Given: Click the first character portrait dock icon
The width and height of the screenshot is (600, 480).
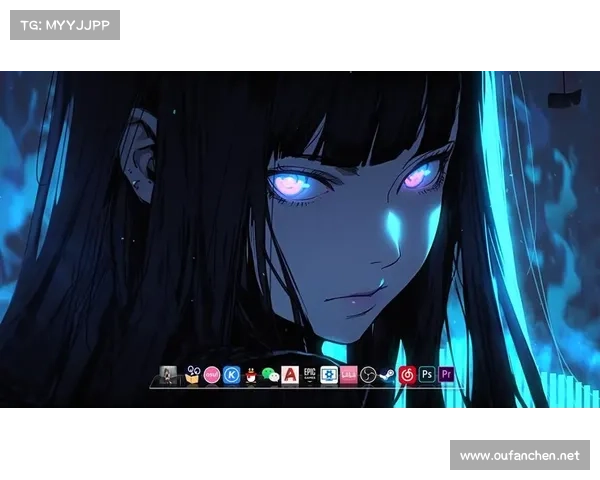Looking at the screenshot, I should pyautogui.click(x=168, y=375).
